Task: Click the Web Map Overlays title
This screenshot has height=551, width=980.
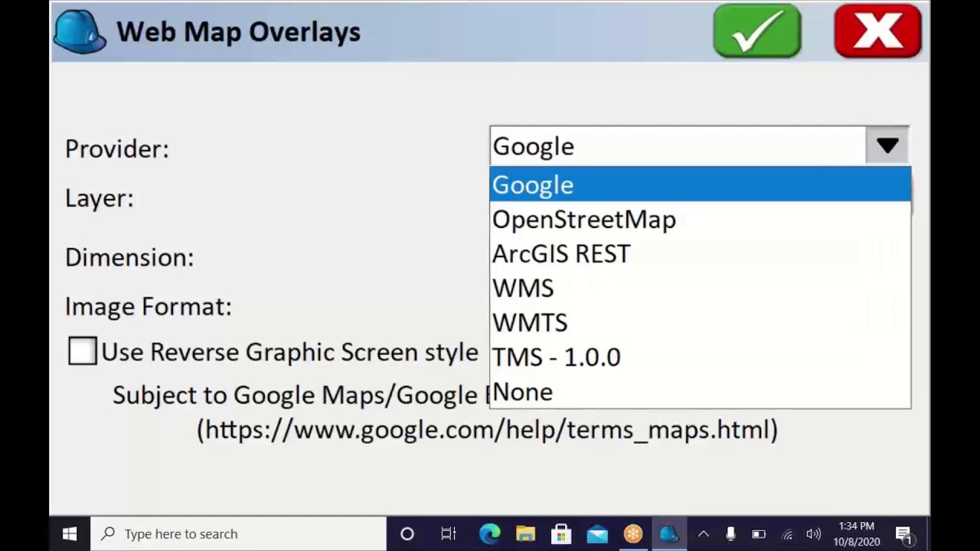Action: (x=238, y=31)
